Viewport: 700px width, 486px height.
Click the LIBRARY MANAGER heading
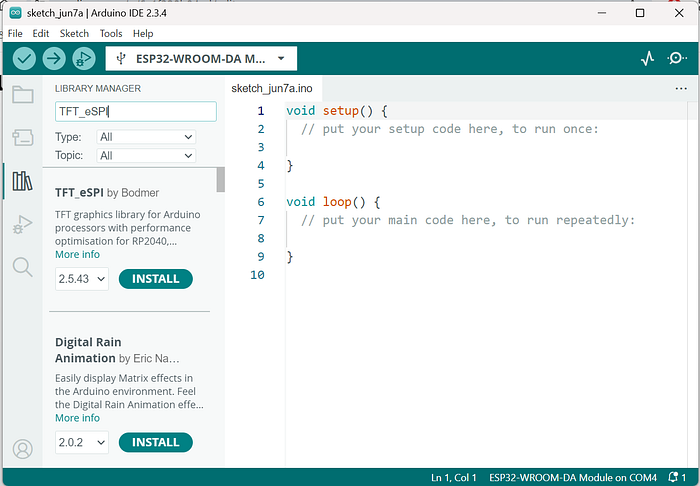point(98,88)
